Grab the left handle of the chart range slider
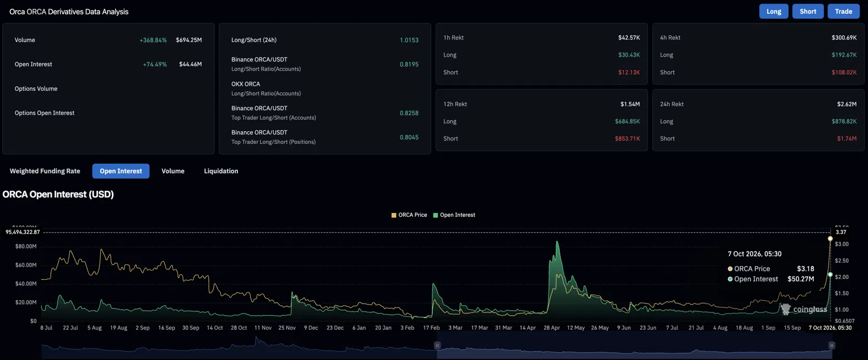The width and height of the screenshot is (868, 360). (x=437, y=346)
